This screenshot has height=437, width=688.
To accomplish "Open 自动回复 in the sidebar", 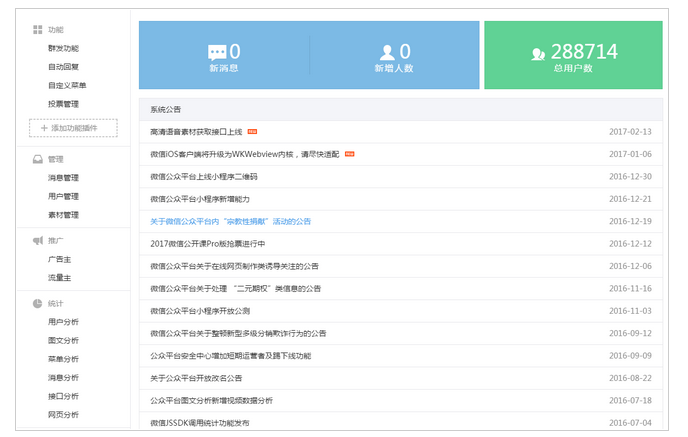I will 63,67.
